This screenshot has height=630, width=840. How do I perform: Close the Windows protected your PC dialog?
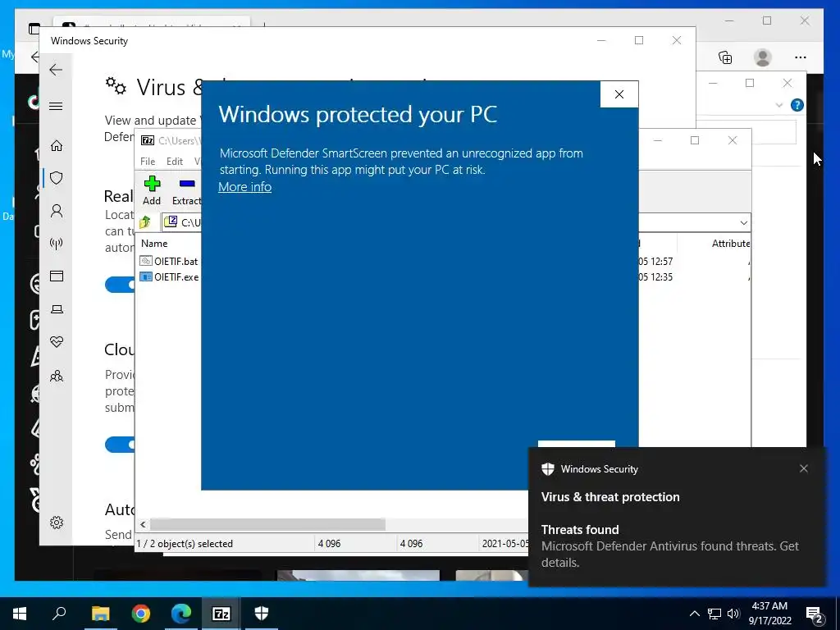619,94
